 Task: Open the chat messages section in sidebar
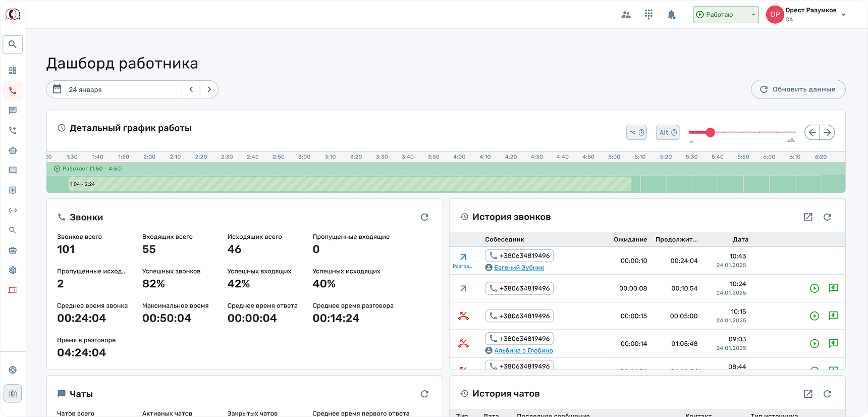[13, 111]
